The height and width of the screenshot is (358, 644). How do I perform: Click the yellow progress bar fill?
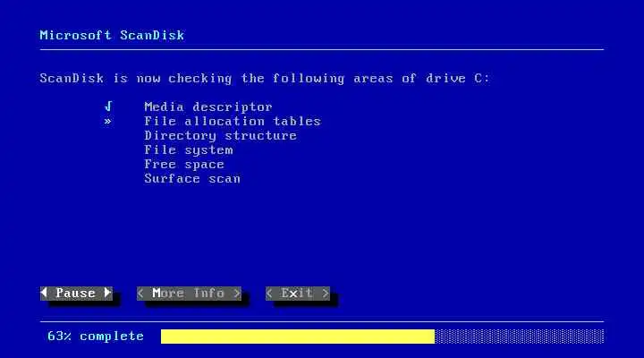[298, 337]
